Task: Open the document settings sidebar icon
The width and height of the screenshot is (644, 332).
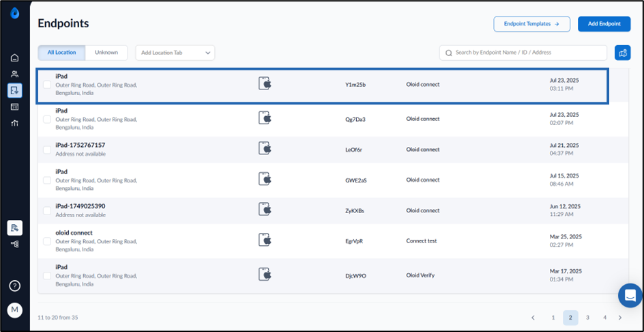Action: coord(15,227)
